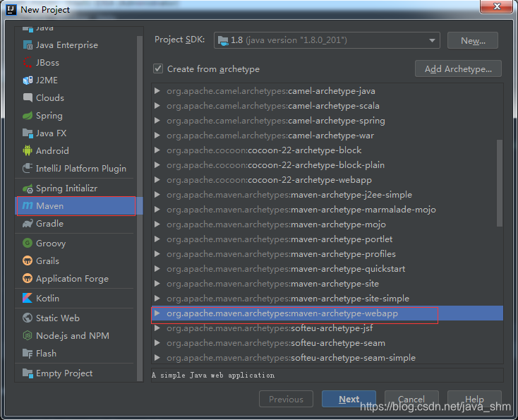Click 'A simple Java web application' description
This screenshot has width=518, height=420.
tap(213, 376)
